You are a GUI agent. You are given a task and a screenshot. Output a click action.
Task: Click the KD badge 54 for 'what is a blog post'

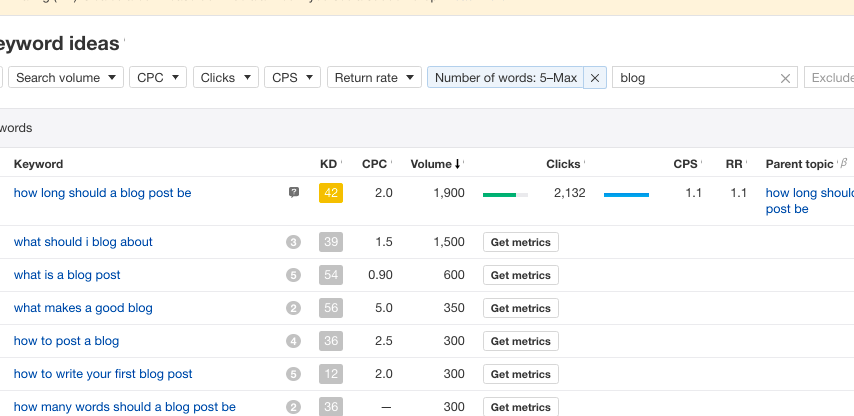click(331, 275)
